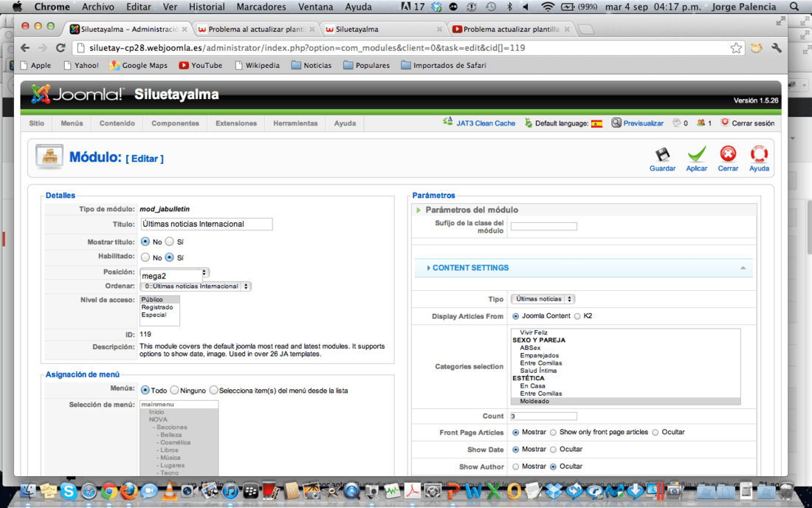Open the Contenido menu
Screen dimensions: 812x508
coord(117,123)
